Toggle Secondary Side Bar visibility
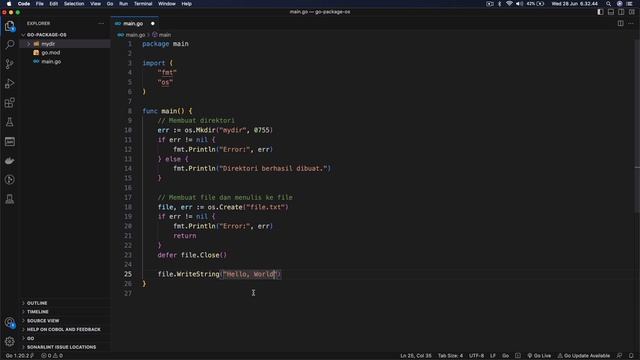This screenshot has height=360, width=640. click(x=621, y=12)
